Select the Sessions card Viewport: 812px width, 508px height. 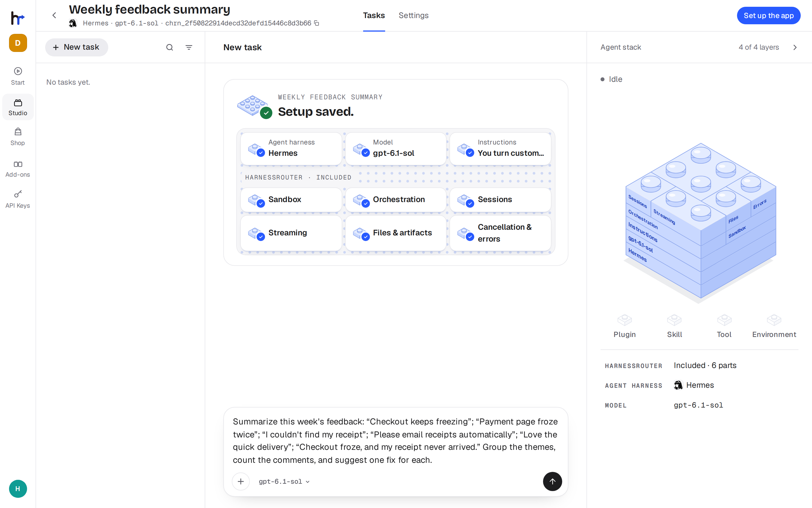pyautogui.click(x=500, y=200)
